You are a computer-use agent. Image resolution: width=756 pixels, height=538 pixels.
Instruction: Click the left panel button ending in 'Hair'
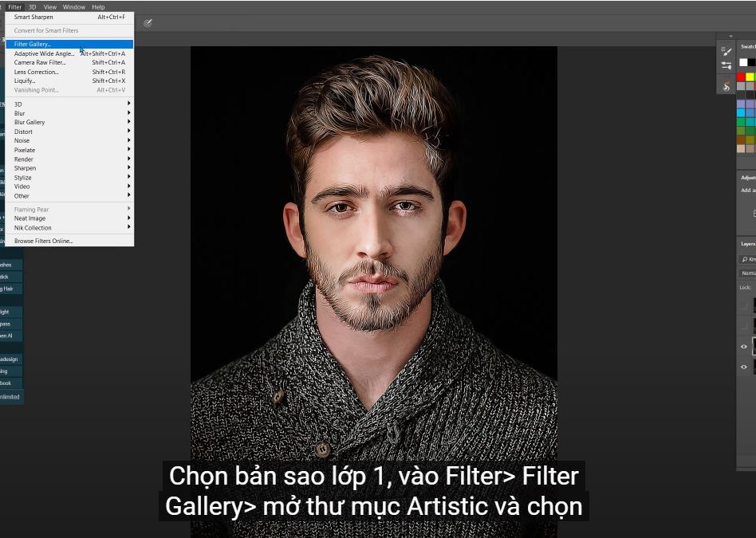(x=10, y=289)
